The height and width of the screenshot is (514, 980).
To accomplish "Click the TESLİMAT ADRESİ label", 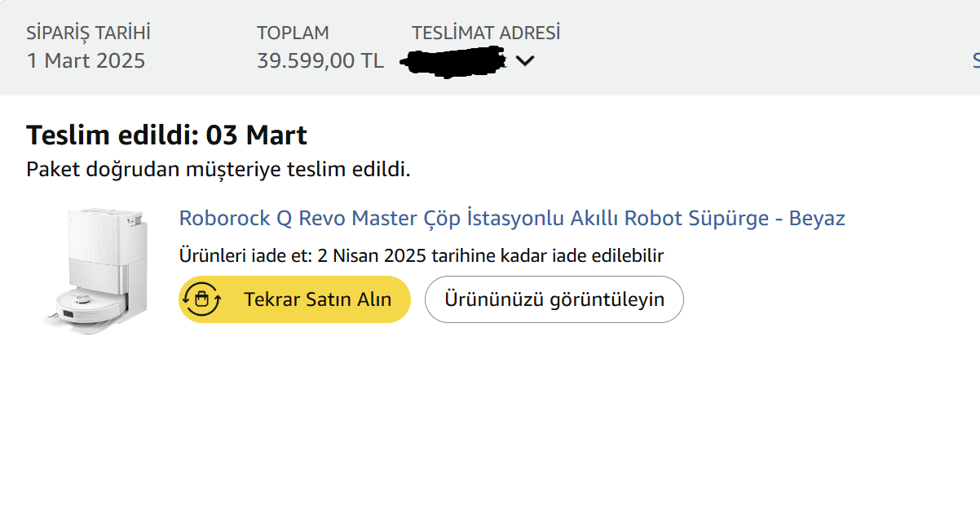I will coord(486,33).
